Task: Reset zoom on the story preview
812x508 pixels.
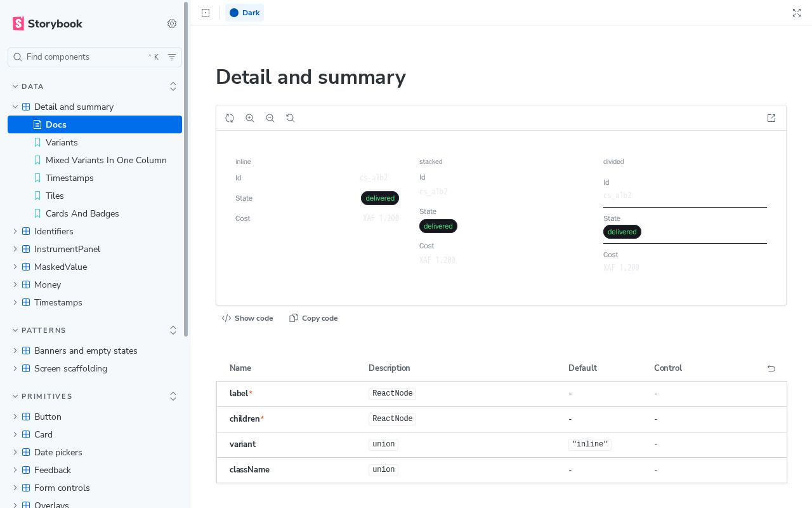Action: pos(291,118)
